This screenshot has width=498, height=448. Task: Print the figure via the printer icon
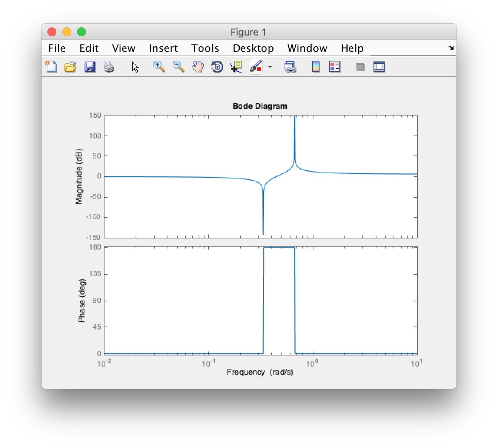[x=109, y=67]
